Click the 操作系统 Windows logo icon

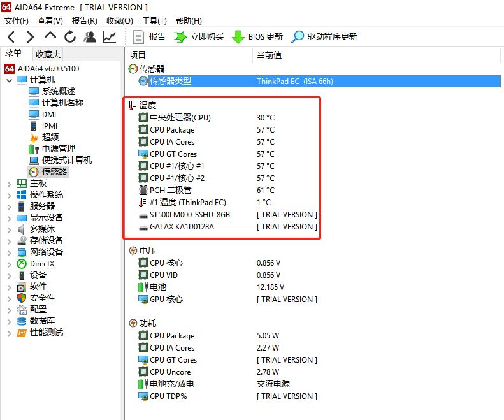[x=22, y=195]
